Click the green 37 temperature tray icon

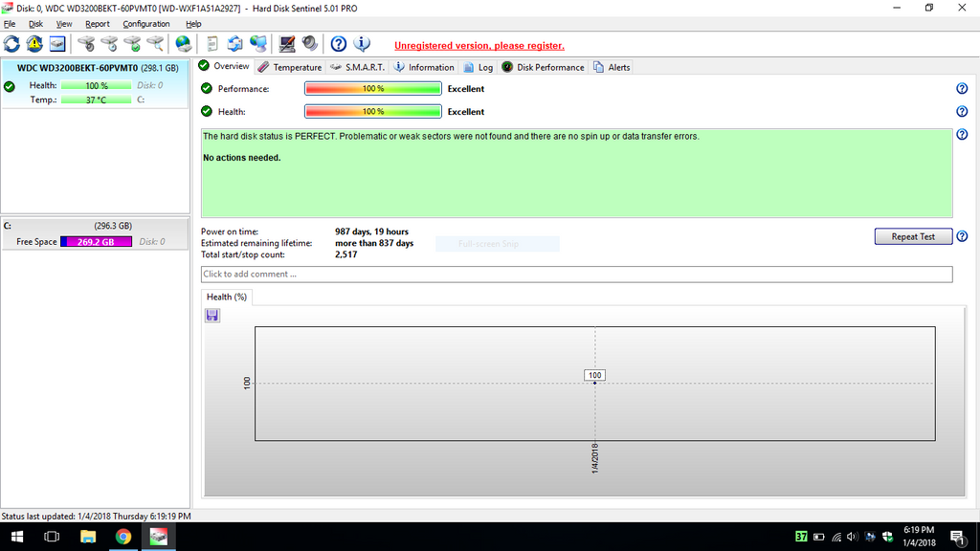[801, 537]
